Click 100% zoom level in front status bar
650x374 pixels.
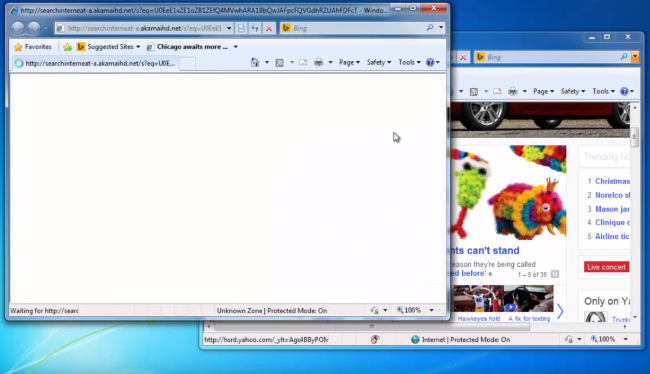(409, 310)
